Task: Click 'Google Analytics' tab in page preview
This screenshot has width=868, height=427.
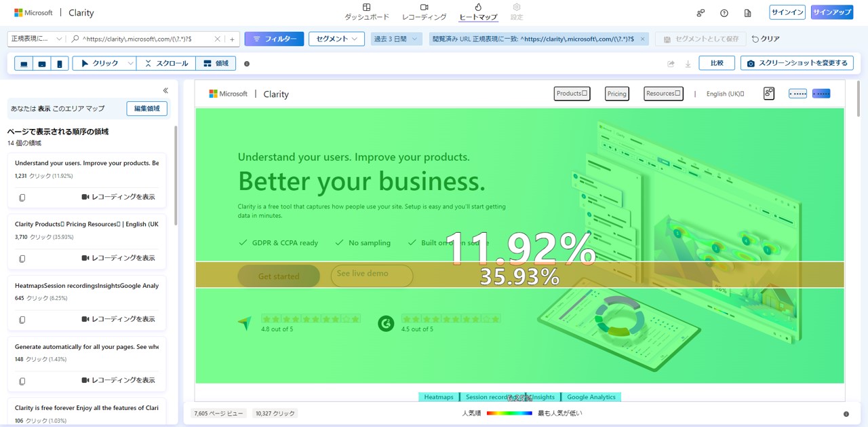Action: tap(591, 397)
